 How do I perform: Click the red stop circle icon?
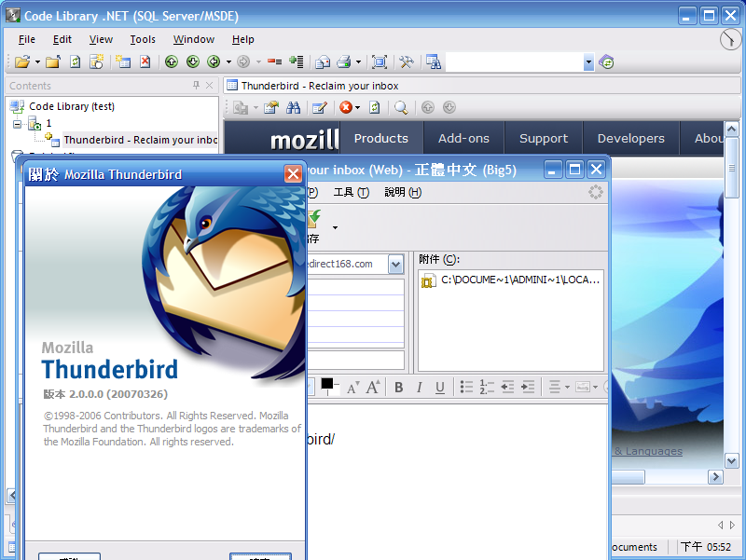tap(346, 107)
